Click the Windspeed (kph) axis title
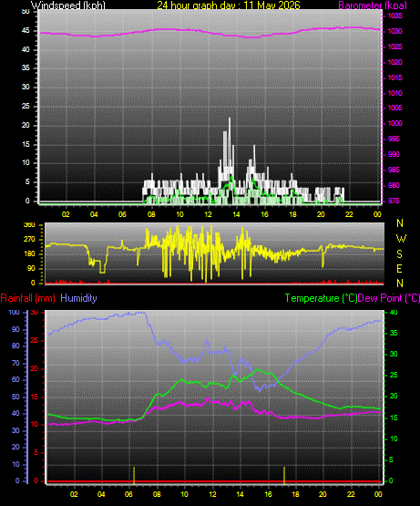 point(68,5)
